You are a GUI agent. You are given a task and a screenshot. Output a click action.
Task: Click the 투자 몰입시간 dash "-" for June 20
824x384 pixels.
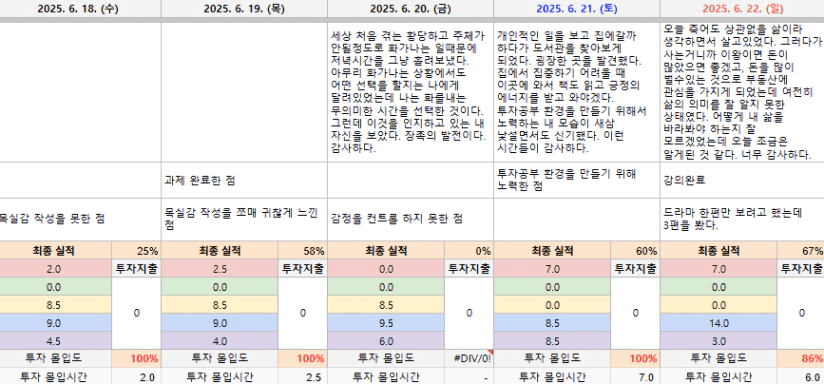pos(469,376)
